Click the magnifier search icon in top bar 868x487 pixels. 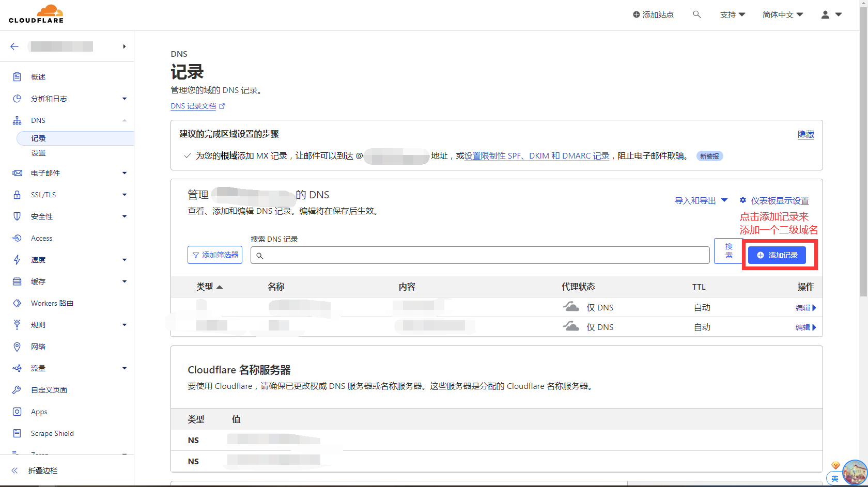[x=697, y=14]
